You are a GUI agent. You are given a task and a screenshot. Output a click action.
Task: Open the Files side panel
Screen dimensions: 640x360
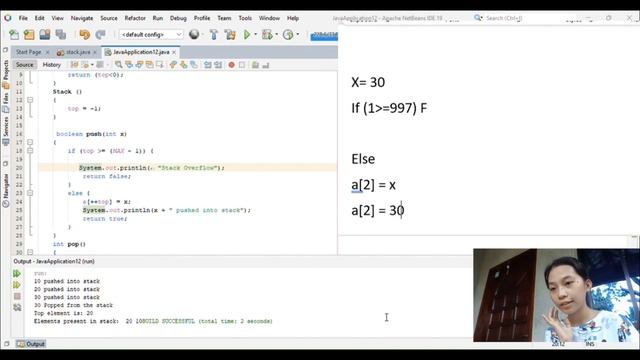(6, 102)
